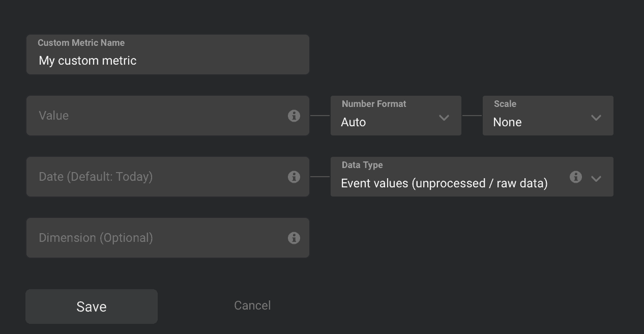Click the 'None' scale value
The width and height of the screenshot is (644, 334).
tap(507, 122)
